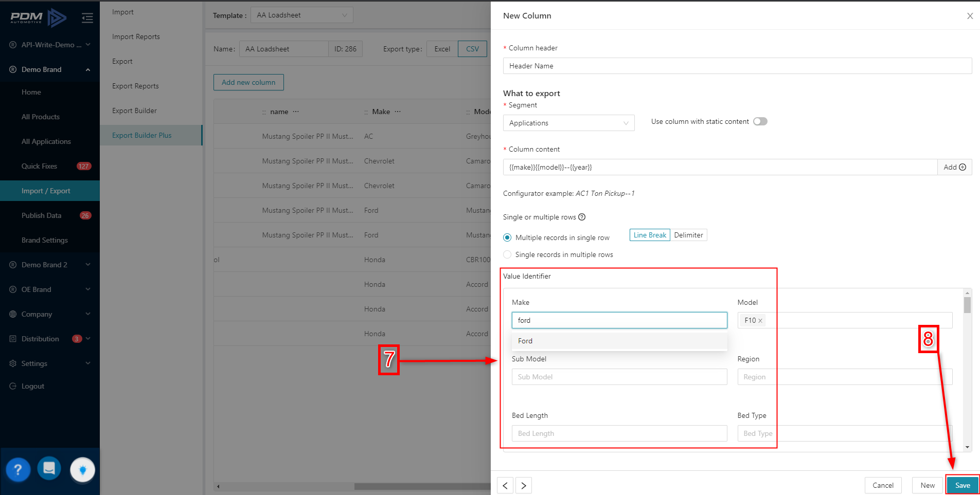The height and width of the screenshot is (495, 980).
Task: Select Multiple records in single row
Action: pyautogui.click(x=507, y=237)
